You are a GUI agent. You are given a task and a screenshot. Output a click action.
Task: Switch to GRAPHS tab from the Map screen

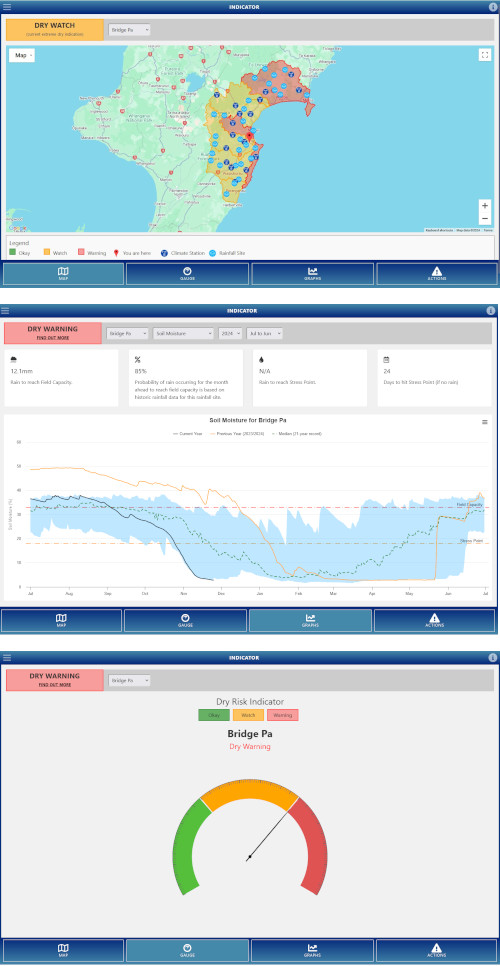pyautogui.click(x=312, y=274)
